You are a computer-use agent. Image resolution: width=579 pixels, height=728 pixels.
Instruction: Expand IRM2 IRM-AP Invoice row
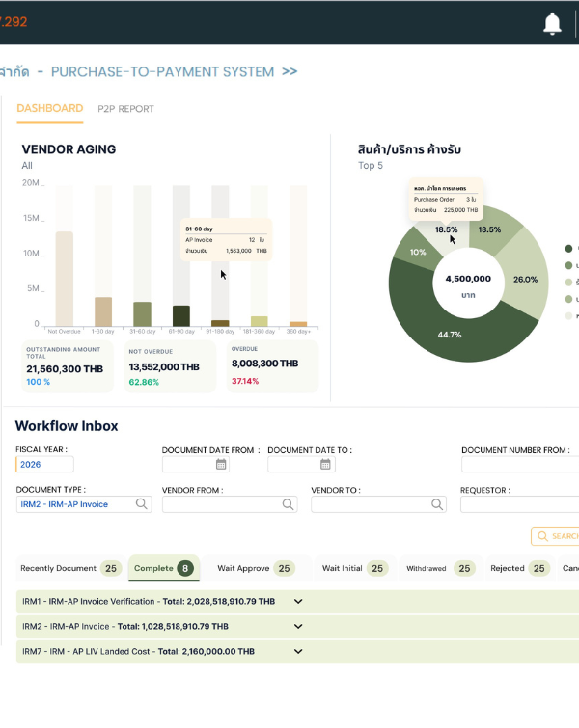(297, 627)
